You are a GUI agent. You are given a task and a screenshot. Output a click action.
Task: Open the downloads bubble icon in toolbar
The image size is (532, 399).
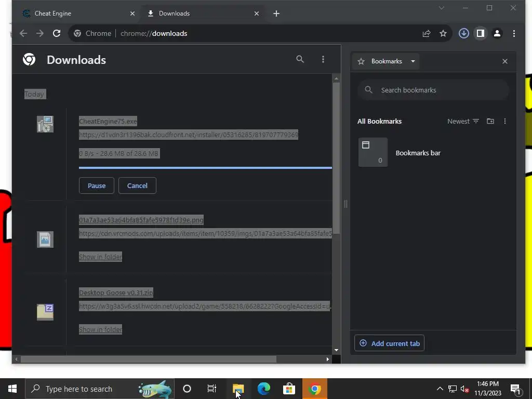[464, 33]
